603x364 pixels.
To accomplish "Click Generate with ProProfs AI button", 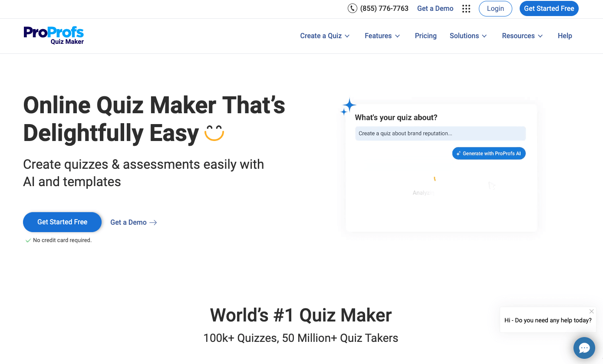I will 489,154.
